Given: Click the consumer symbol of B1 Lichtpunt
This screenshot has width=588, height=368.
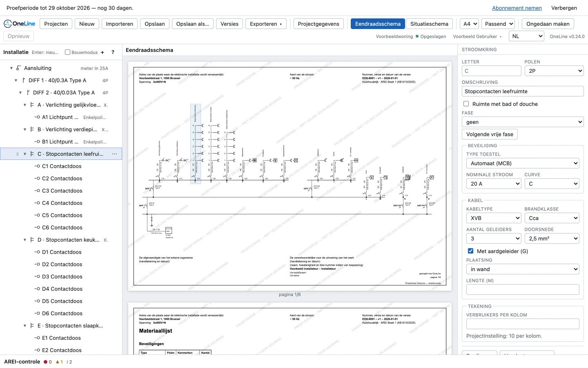Looking at the screenshot, I should coord(37,142).
